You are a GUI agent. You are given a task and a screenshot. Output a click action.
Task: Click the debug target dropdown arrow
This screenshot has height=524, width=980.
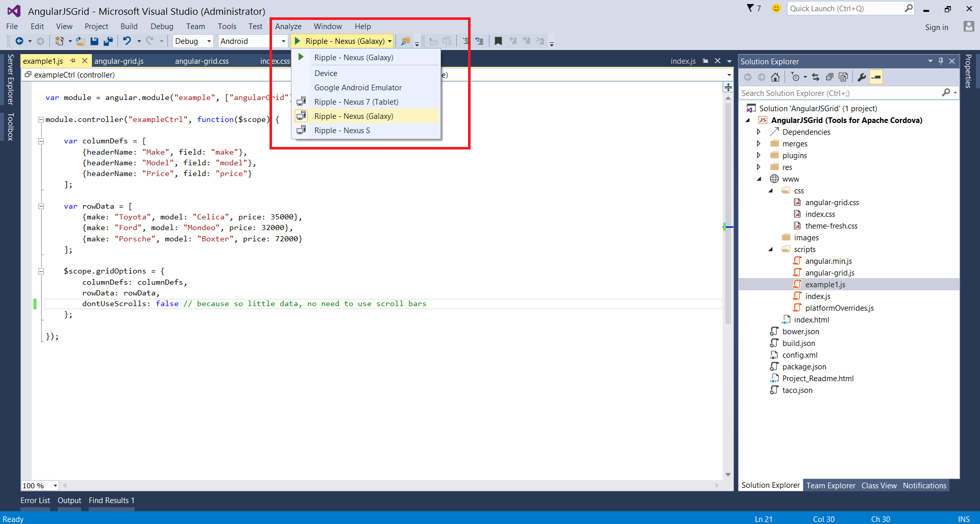point(390,41)
